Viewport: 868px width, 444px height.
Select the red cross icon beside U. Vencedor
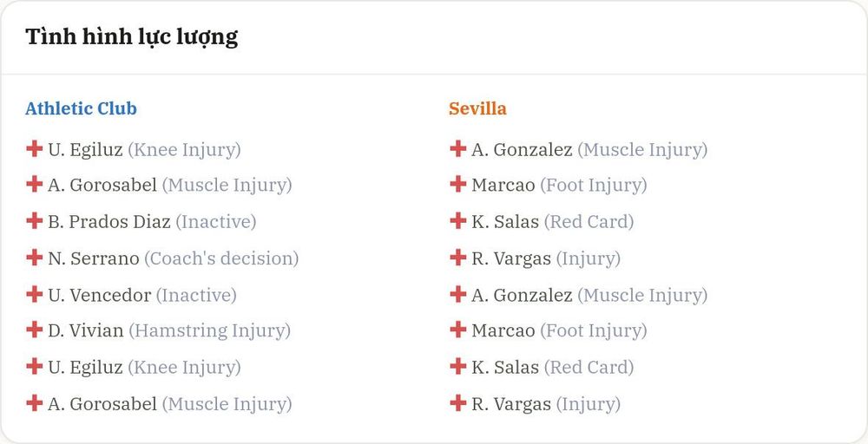click(x=35, y=294)
